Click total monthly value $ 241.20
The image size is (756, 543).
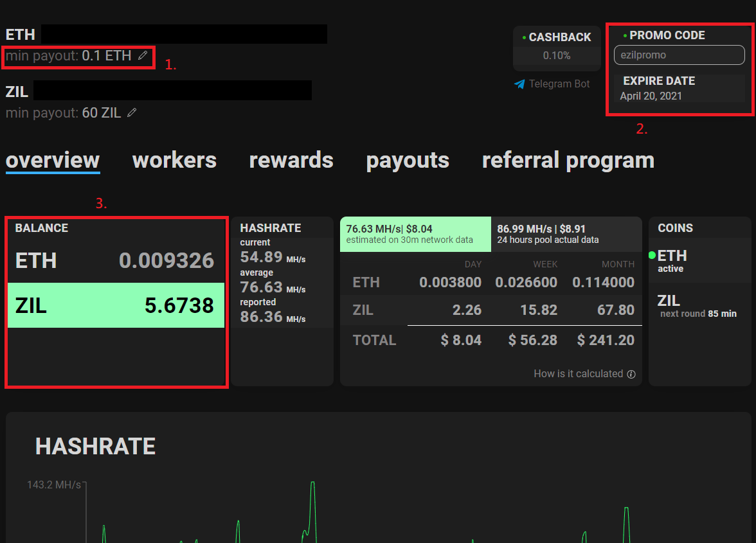(606, 340)
